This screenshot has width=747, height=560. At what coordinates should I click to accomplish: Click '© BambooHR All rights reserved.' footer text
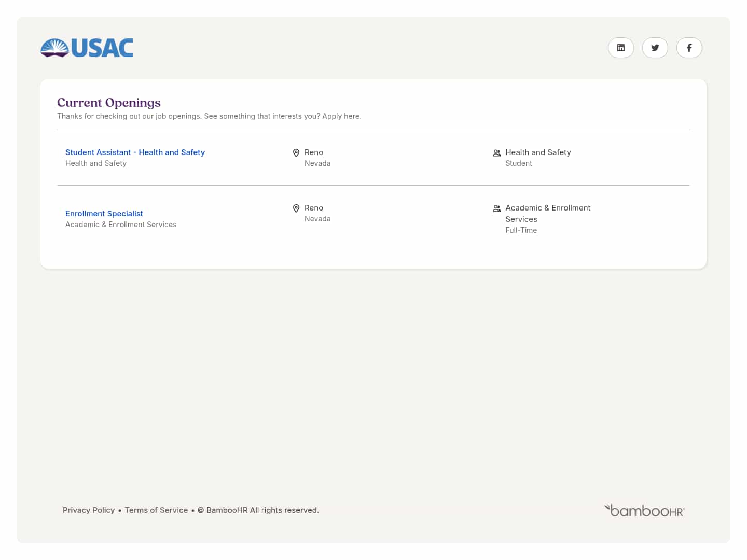pyautogui.click(x=258, y=510)
